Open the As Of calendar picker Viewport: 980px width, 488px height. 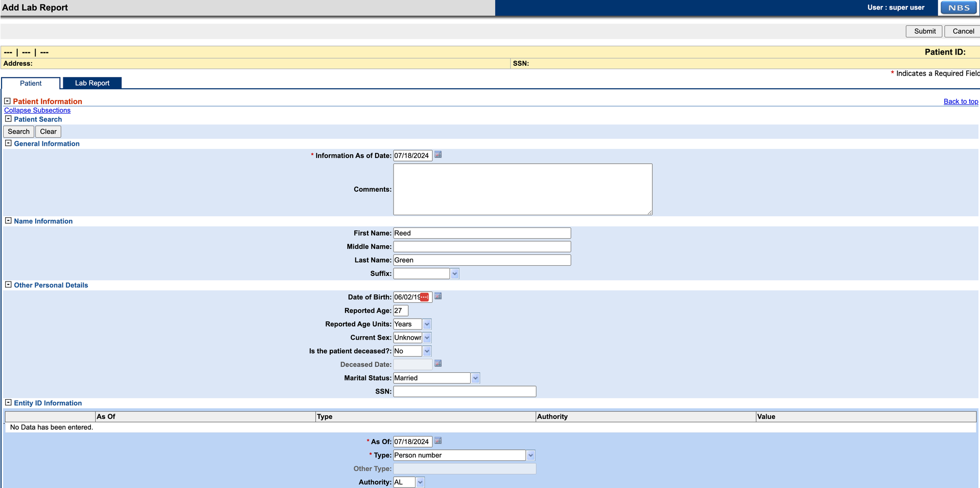[438, 441]
